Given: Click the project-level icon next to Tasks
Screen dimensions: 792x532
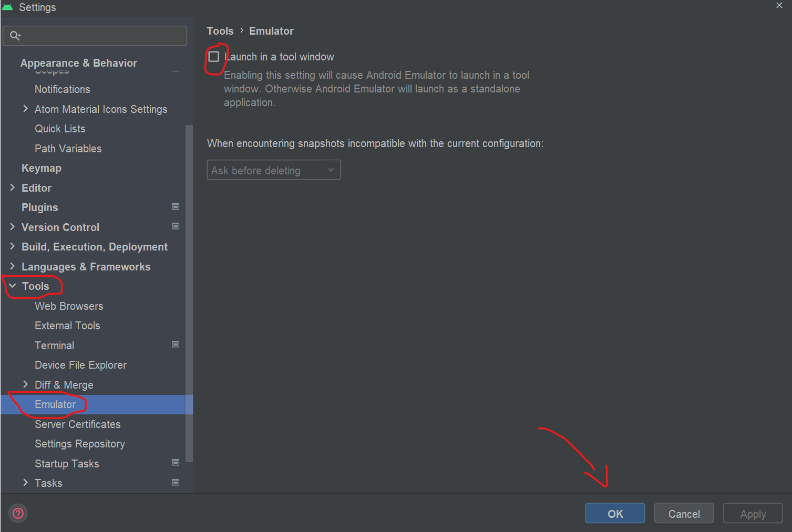Looking at the screenshot, I should (176, 482).
